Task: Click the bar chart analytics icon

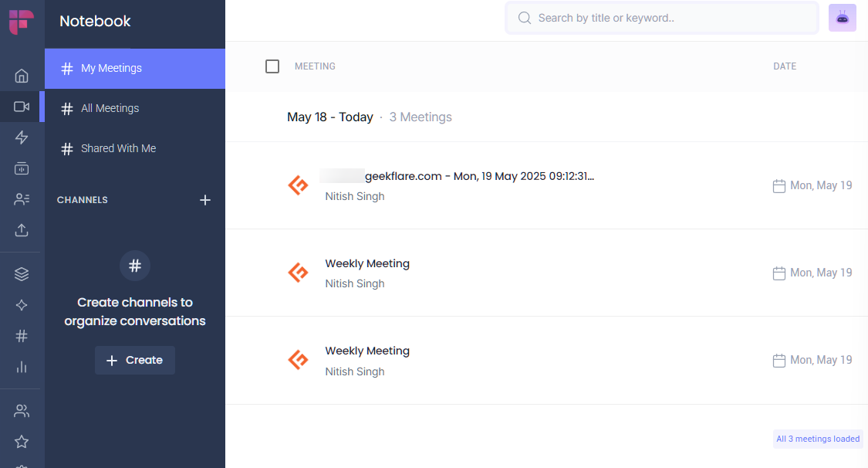Action: [22, 367]
